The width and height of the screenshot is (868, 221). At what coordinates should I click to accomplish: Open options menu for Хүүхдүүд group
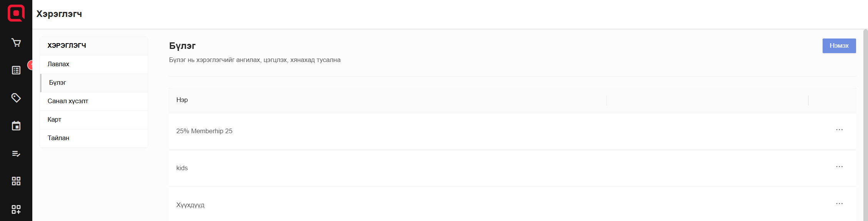pyautogui.click(x=839, y=204)
